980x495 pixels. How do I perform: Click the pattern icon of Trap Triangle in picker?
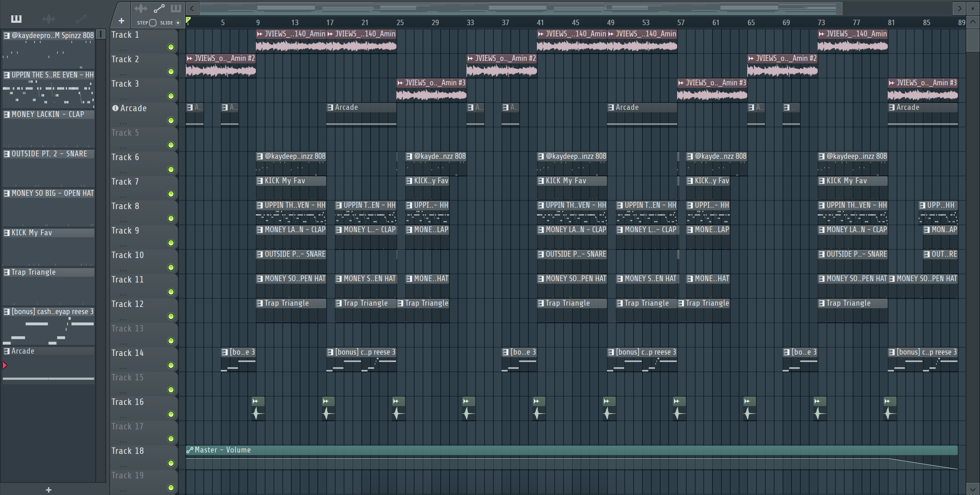point(6,272)
